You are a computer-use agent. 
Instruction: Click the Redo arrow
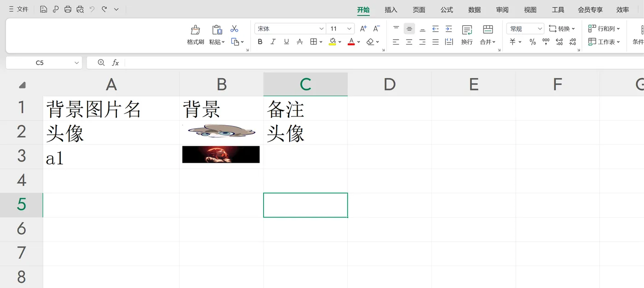104,9
